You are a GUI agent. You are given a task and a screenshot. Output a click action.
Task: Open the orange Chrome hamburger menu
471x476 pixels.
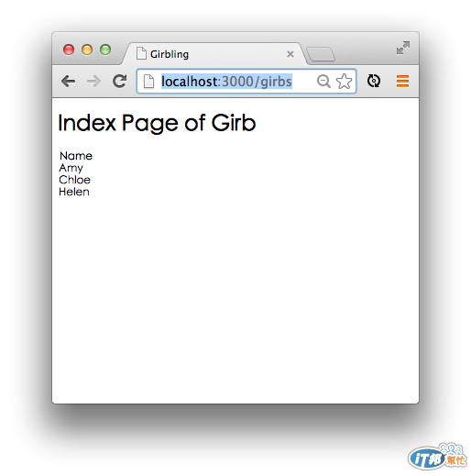click(x=402, y=81)
